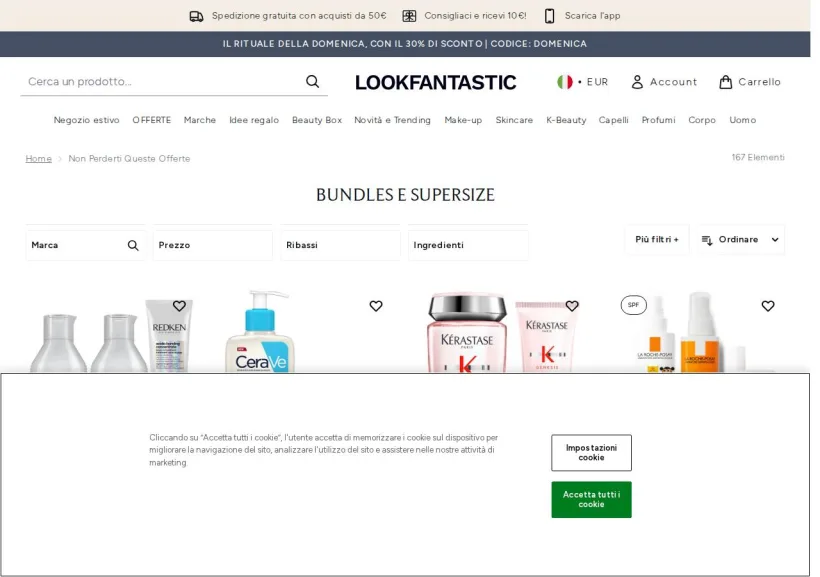Click Accetta tutti i cookie button

[591, 500]
